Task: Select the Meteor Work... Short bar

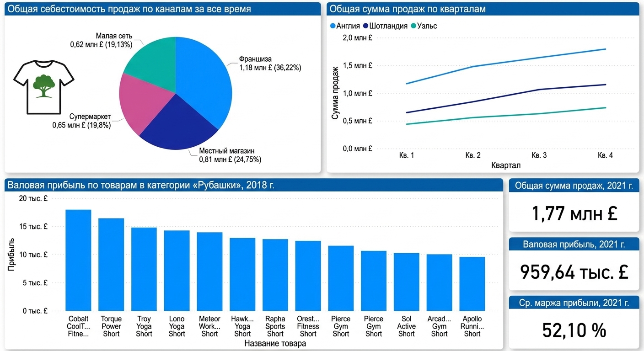Action: 209,272
